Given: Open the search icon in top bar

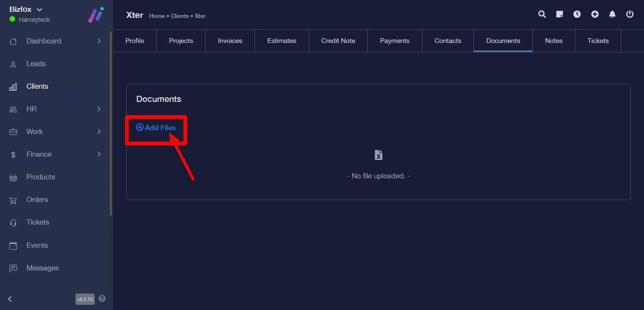Looking at the screenshot, I should click(542, 14).
